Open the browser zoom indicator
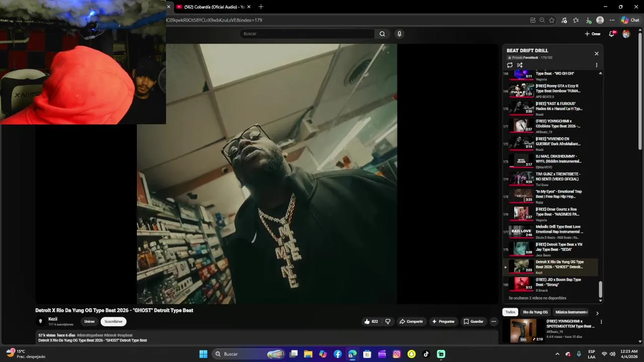The image size is (644, 362). 542,20
